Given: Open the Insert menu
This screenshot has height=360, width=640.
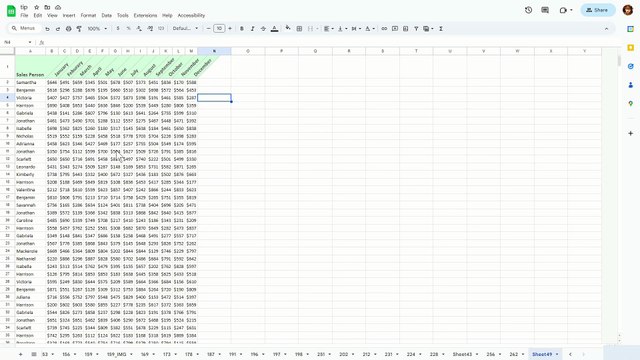Looking at the screenshot, I should [x=69, y=16].
